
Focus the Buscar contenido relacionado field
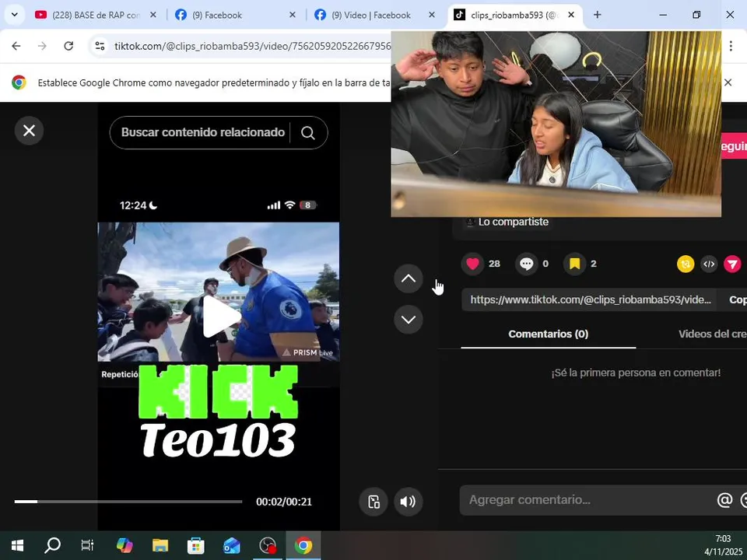coord(202,132)
